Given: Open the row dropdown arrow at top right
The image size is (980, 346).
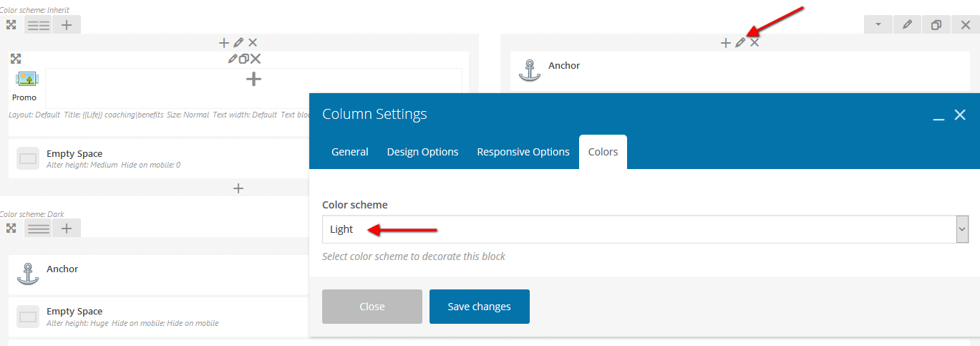Looking at the screenshot, I should click(878, 25).
